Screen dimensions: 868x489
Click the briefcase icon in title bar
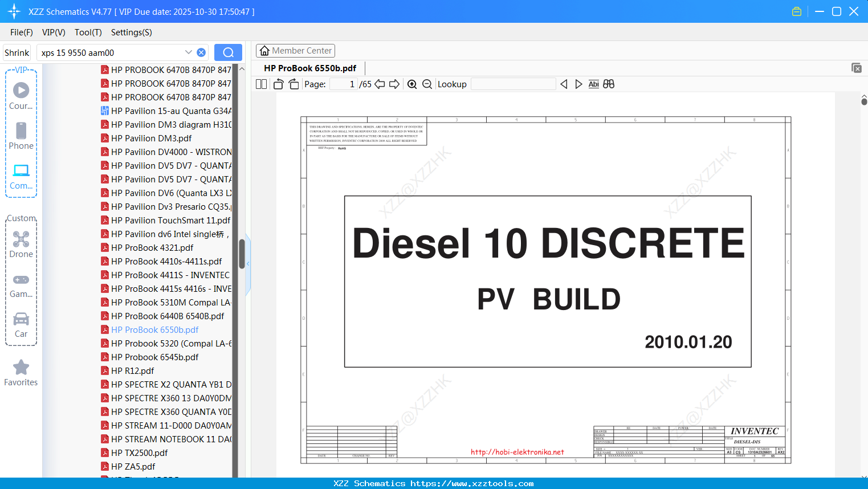click(797, 11)
